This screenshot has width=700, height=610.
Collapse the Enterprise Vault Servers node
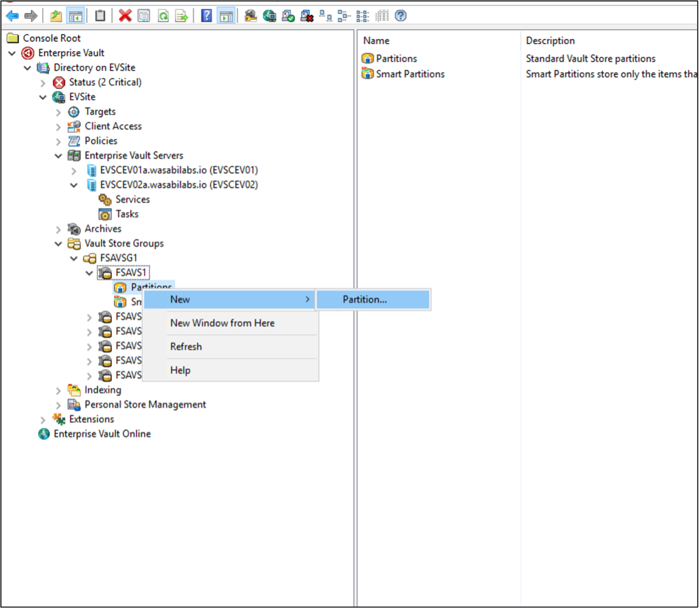(x=58, y=156)
